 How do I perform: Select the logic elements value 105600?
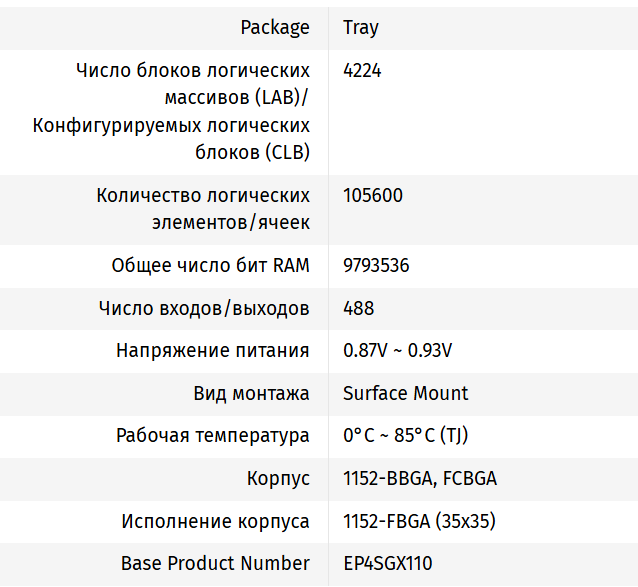coord(373,196)
